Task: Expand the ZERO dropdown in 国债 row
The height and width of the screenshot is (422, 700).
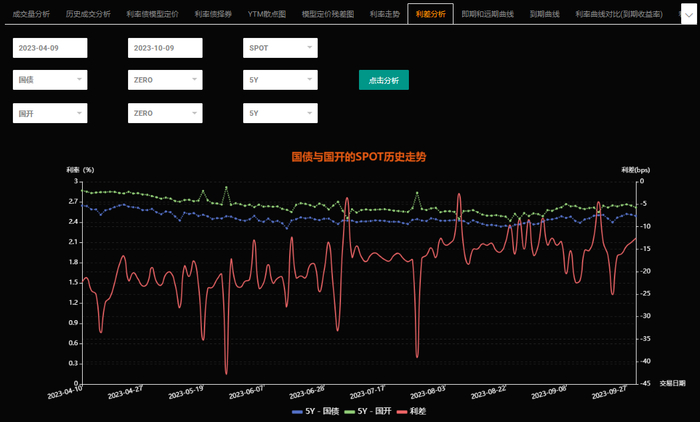Action: [166, 81]
